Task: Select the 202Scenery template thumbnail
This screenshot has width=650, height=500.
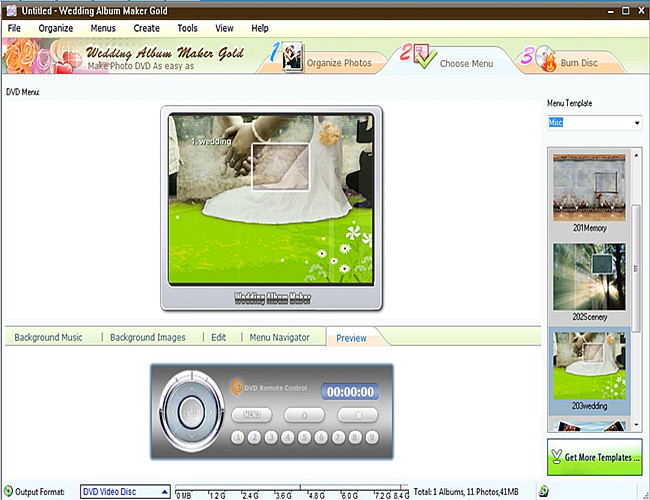Action: click(x=589, y=277)
